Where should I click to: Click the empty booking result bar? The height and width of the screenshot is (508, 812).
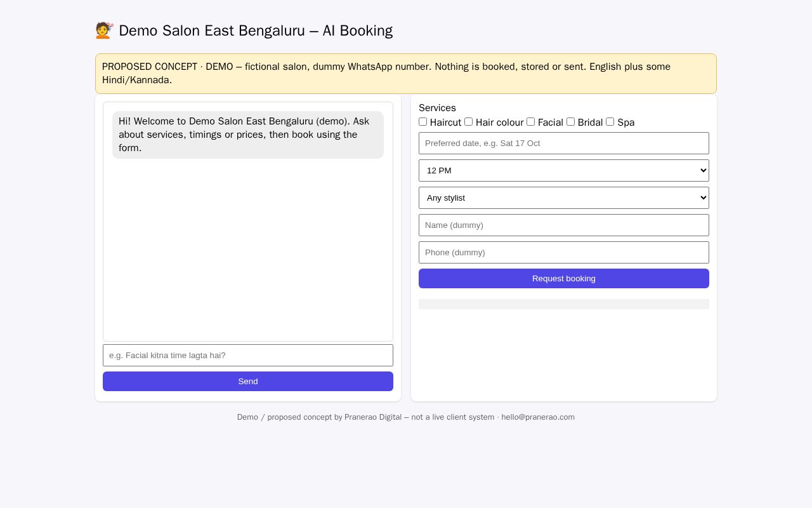[x=564, y=304]
